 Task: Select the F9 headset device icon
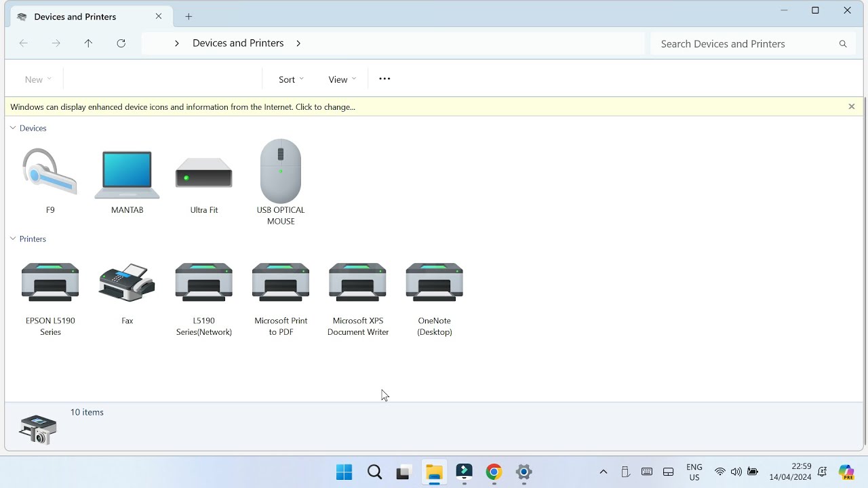tap(50, 172)
